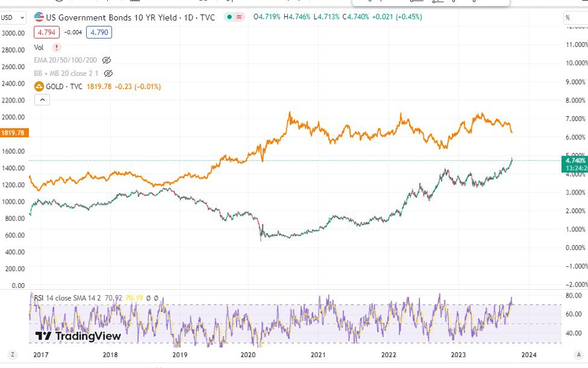Image resolution: width=588 pixels, height=368 pixels.
Task: Select the EMA 20/50/100/200 legend label
Action: tap(65, 60)
